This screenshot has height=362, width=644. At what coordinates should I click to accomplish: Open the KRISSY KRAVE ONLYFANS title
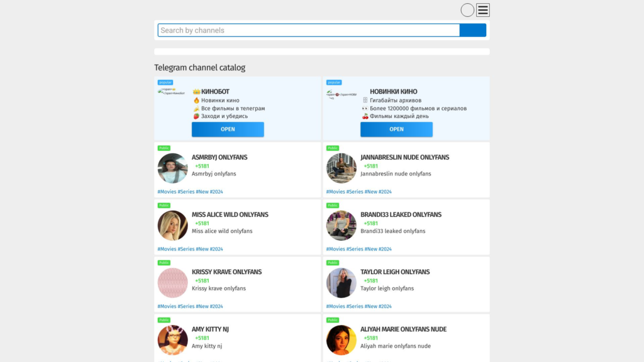pos(226,272)
